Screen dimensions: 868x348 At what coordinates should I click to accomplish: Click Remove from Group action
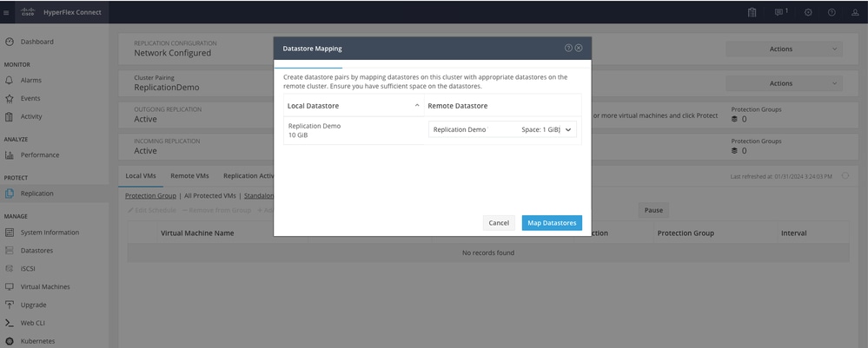point(216,210)
